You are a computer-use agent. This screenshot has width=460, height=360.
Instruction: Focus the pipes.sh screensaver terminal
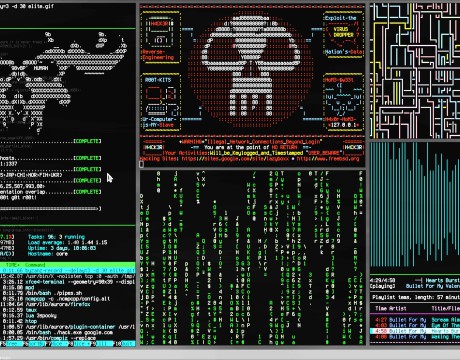tap(415, 70)
